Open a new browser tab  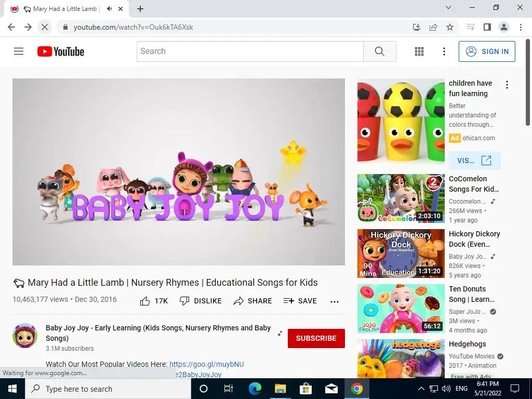point(140,9)
